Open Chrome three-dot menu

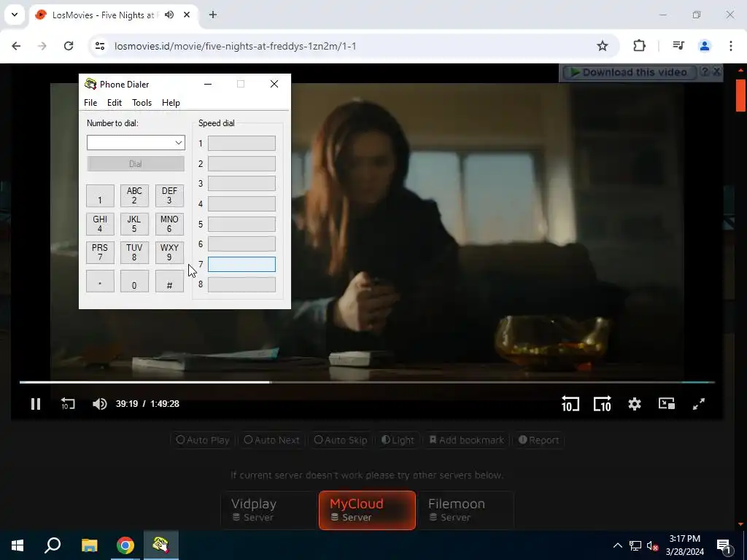731,46
